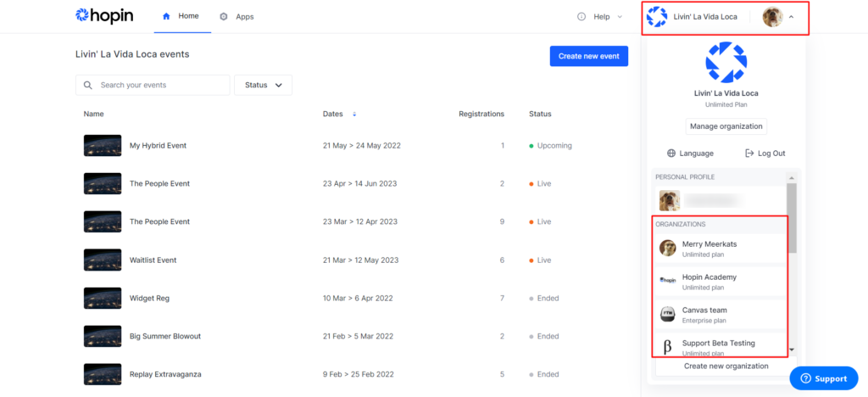The height and width of the screenshot is (397, 868).
Task: Open My Hybrid Event thumbnail
Action: point(103,146)
